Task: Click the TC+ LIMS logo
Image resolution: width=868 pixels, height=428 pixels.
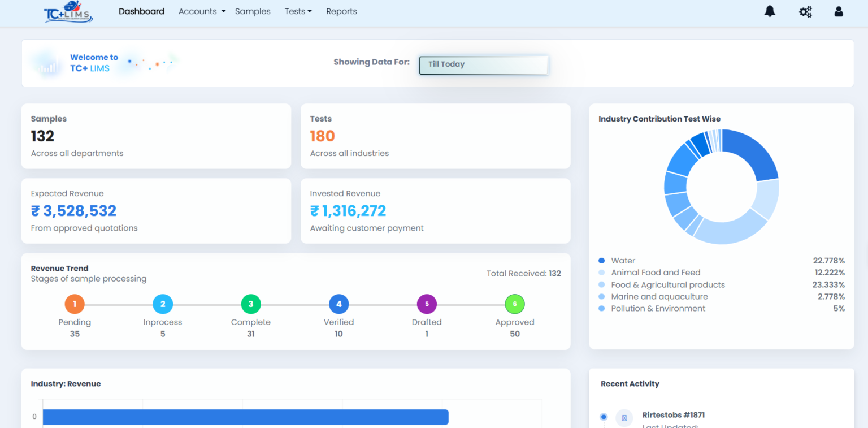Action: coord(68,12)
